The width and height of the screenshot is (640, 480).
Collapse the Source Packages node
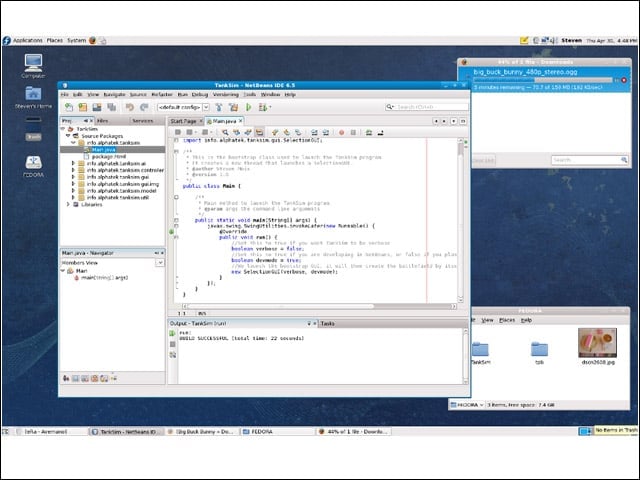68,136
